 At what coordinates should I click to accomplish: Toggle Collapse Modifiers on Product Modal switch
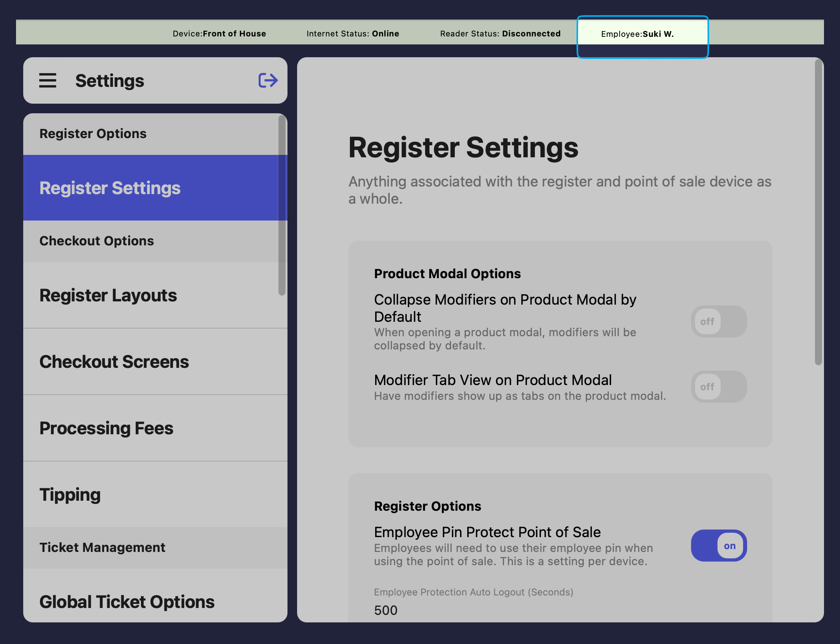(x=719, y=321)
